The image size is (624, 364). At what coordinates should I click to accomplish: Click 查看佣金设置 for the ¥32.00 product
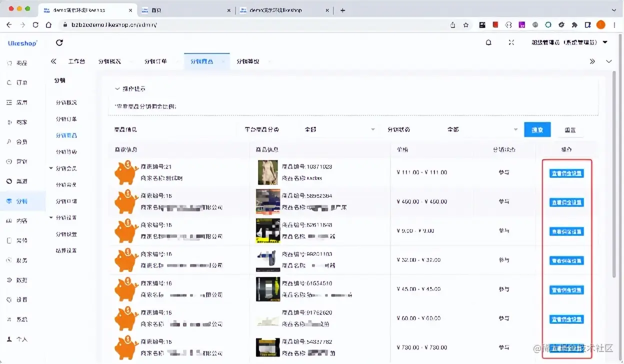[x=566, y=261]
